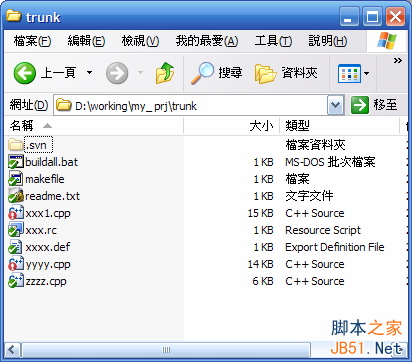
Task: Expand the address bar dropdown
Action: [x=335, y=106]
